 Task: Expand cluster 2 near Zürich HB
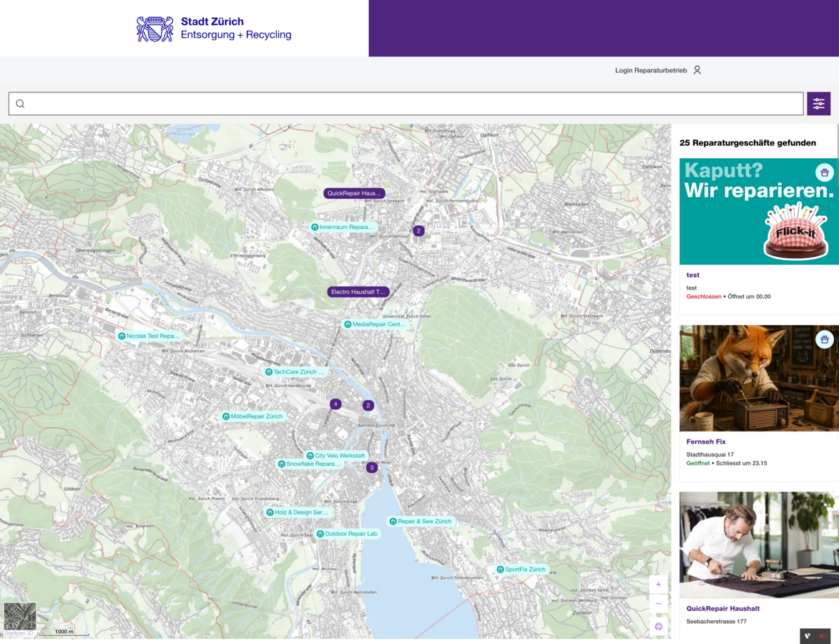(368, 405)
